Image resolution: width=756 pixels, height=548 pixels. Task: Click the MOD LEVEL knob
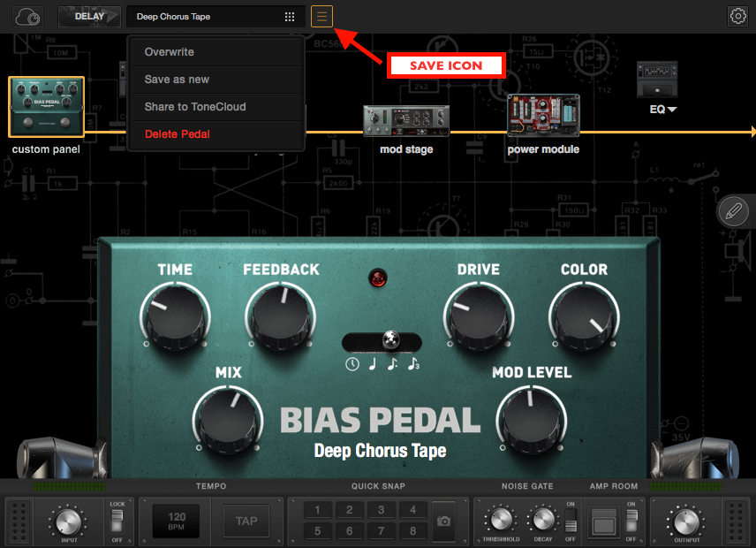(x=532, y=420)
